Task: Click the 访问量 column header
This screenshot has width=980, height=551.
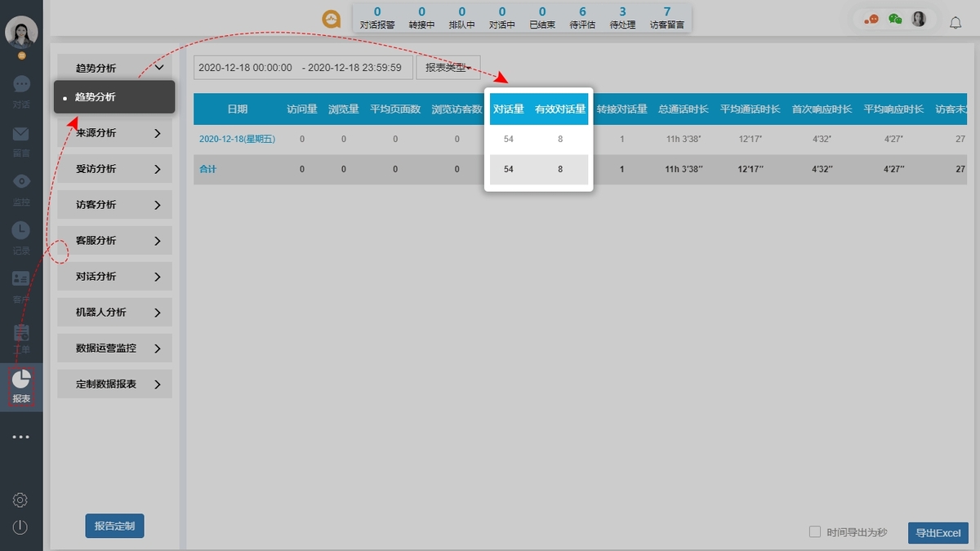Action: pos(302,109)
